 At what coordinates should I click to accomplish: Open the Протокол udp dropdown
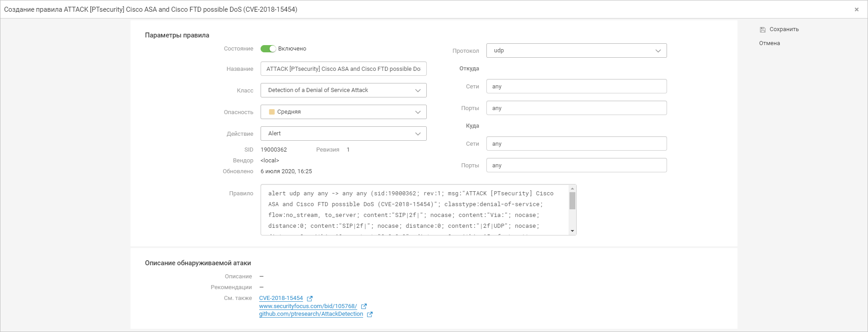[x=577, y=51]
